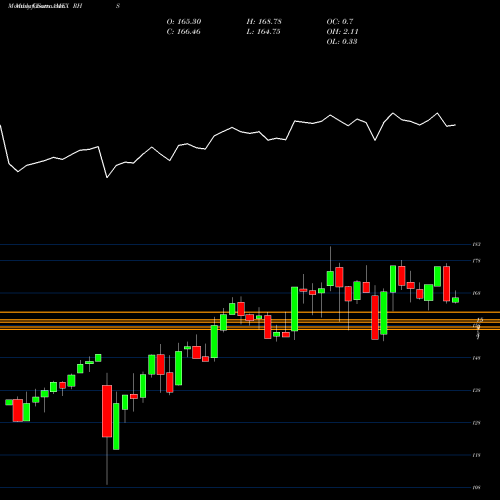Click the 148 price axis label
This screenshot has width=500, height=500.
[x=476, y=358]
